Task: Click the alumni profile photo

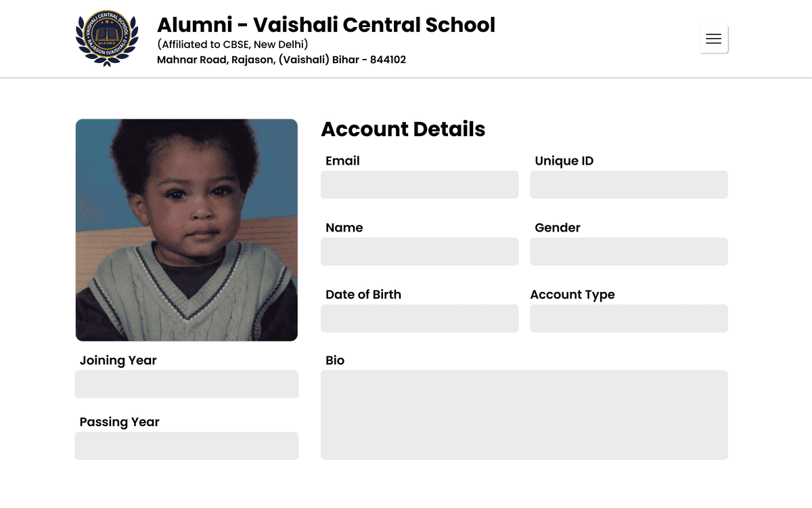Action: (187, 230)
